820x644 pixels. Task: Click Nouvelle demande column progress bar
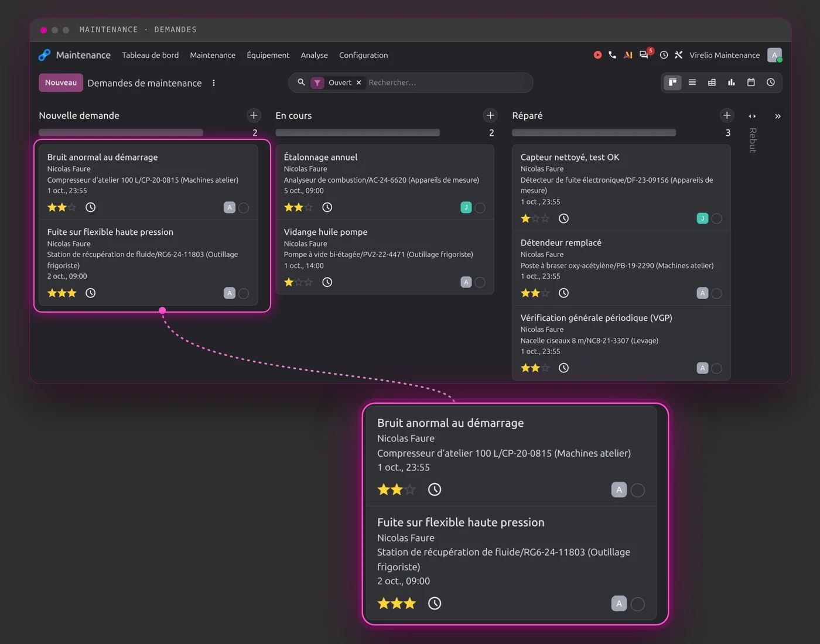click(x=121, y=133)
